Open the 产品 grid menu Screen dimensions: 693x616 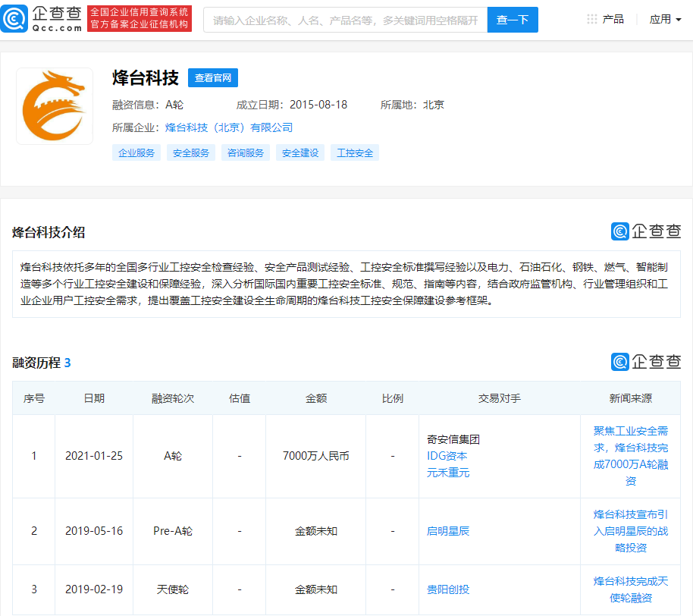pos(606,19)
